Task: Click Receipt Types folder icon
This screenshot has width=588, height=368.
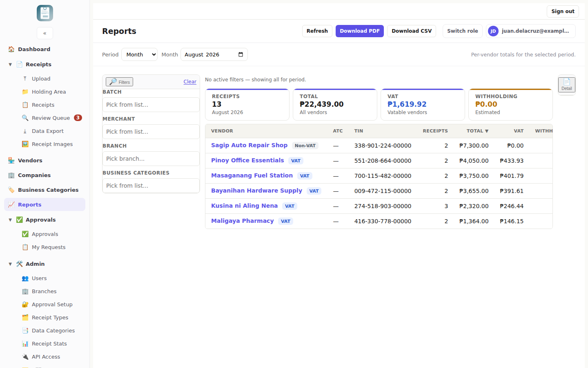Action: pyautogui.click(x=25, y=317)
